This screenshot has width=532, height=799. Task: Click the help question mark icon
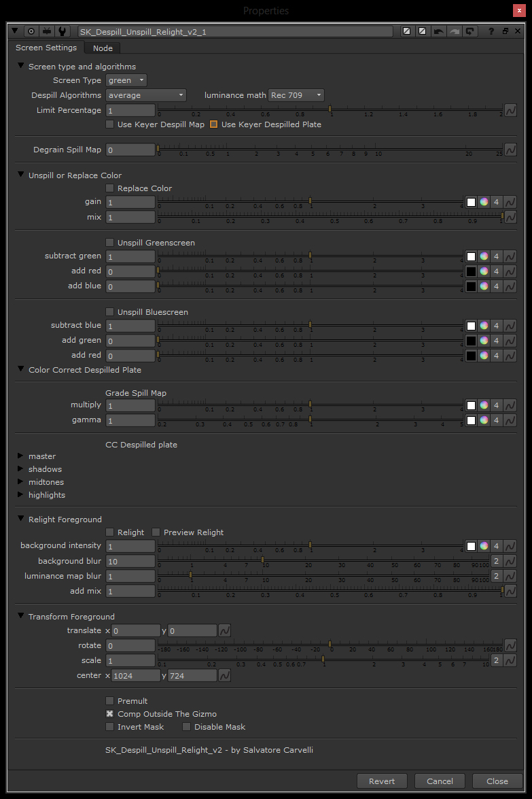[491, 31]
